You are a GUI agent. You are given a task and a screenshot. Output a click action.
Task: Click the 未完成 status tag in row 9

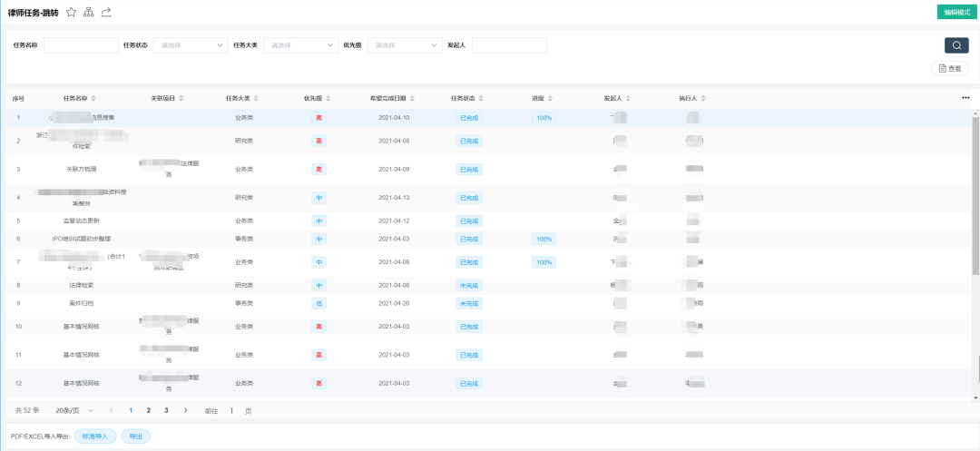(x=469, y=303)
